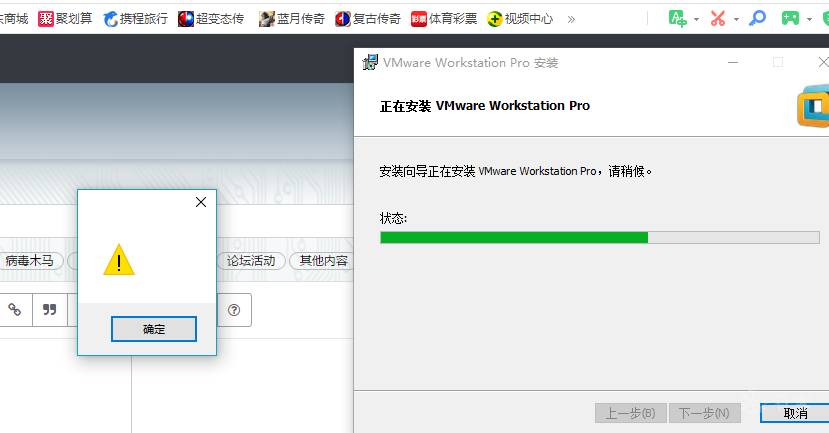Click the disabled 上一步(B) button

[x=630, y=413]
